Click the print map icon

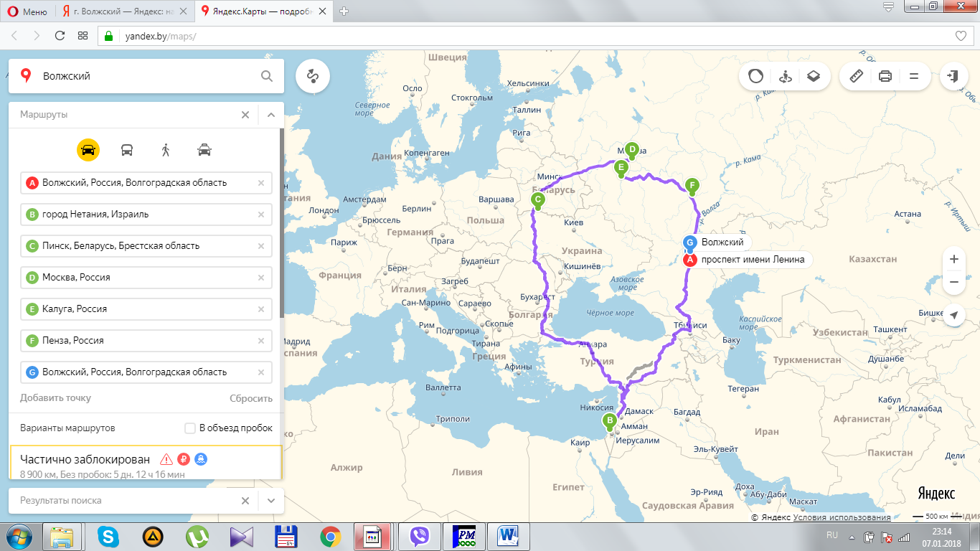coord(885,76)
